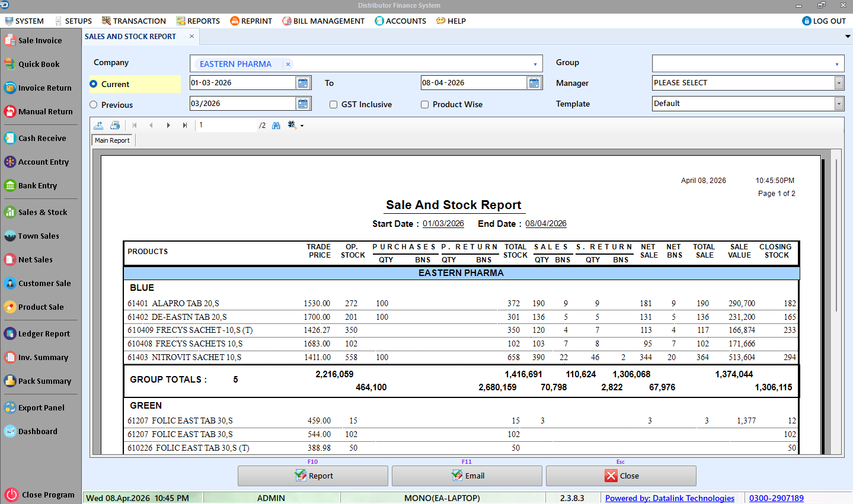Open the zoom level dropdown arrow
Viewport: 853px width, 504px height.
302,126
